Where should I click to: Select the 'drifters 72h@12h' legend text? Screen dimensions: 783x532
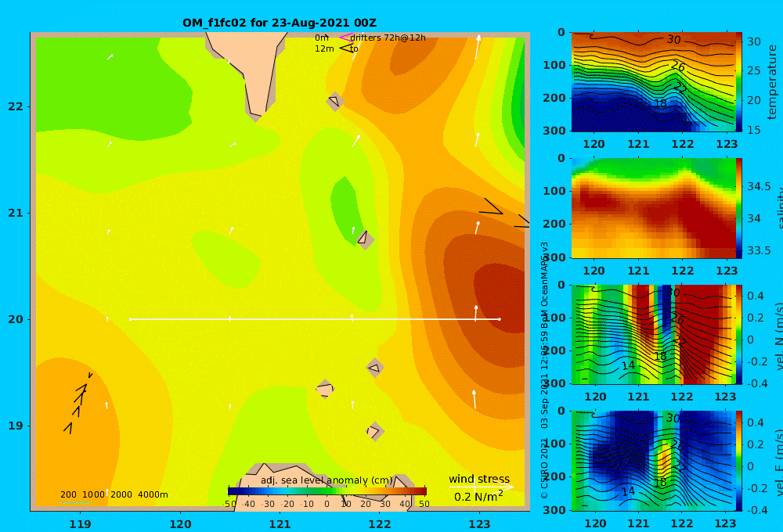tap(388, 38)
